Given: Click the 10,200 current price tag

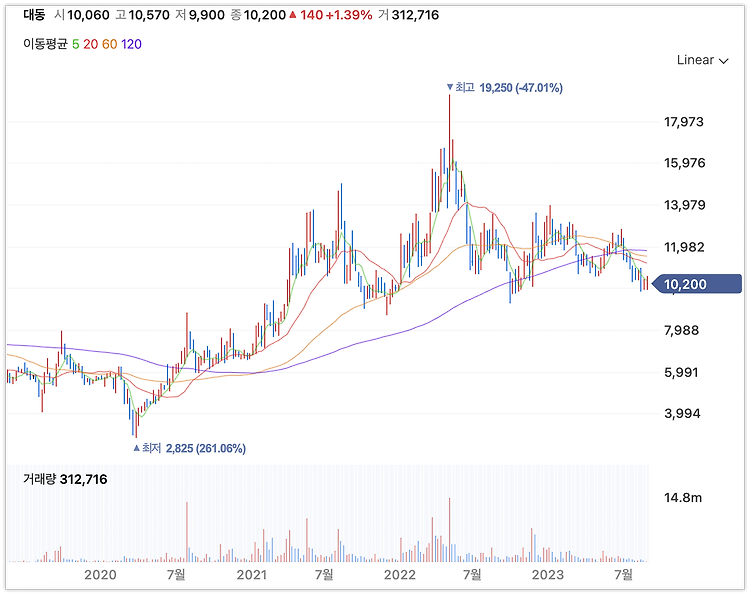Looking at the screenshot, I should 697,284.
